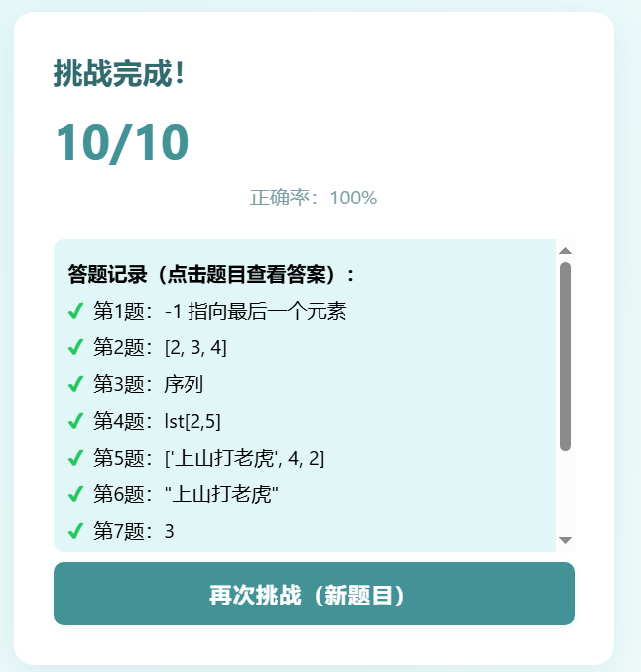Open 第1题 "-1 指向最后一个元素" record
This screenshot has width=641, height=672.
(219, 312)
